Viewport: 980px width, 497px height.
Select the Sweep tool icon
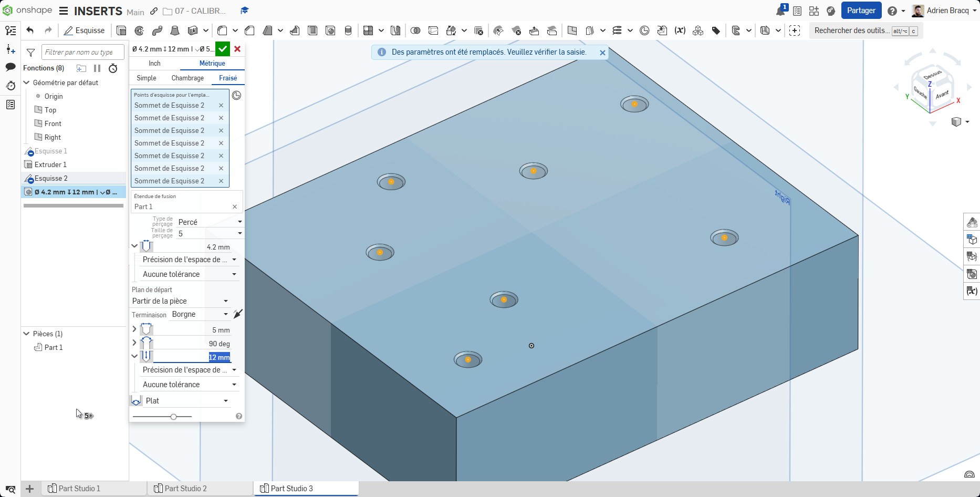[x=157, y=30]
